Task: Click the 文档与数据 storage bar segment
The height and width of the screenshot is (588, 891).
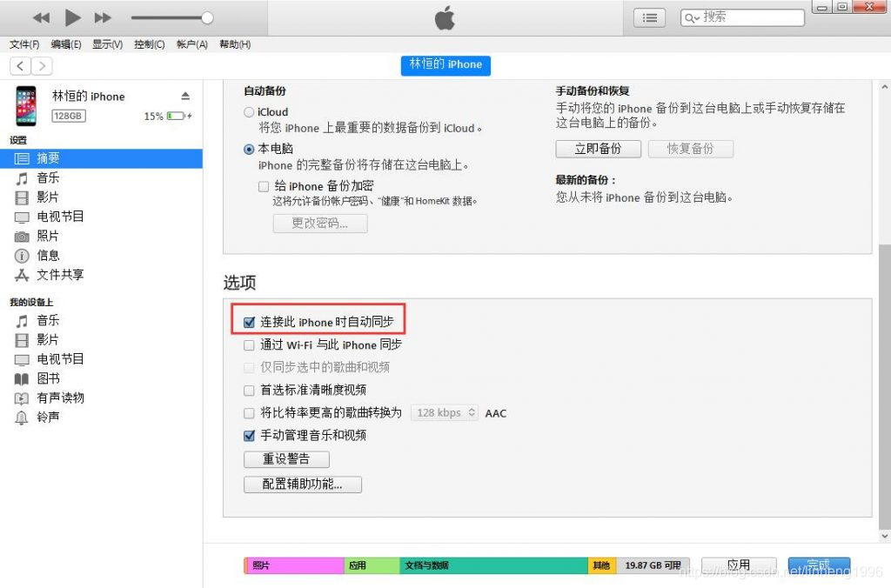Action: coord(493,565)
